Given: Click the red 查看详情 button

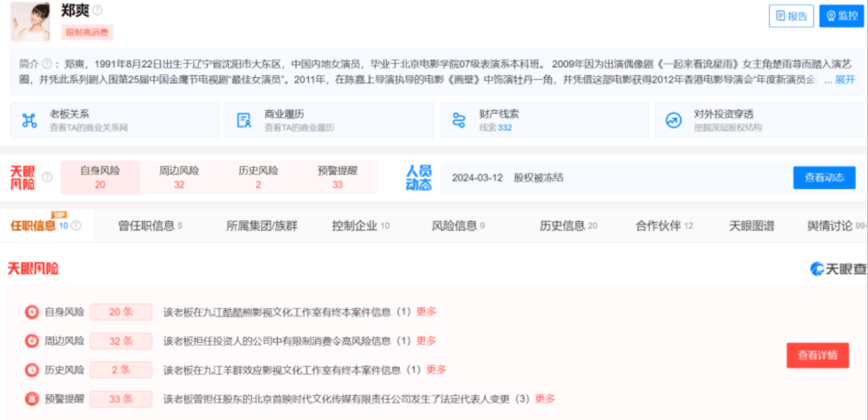Looking at the screenshot, I should coord(817,355).
